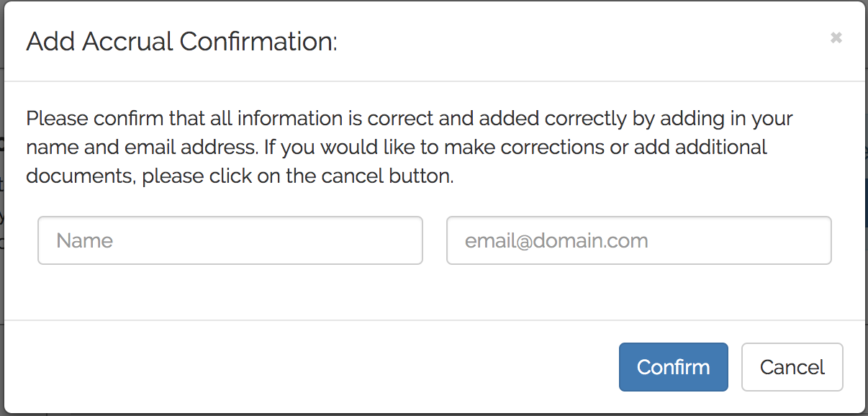Click the word 'Confirm' on the button
868x416 pixels.
pos(673,367)
